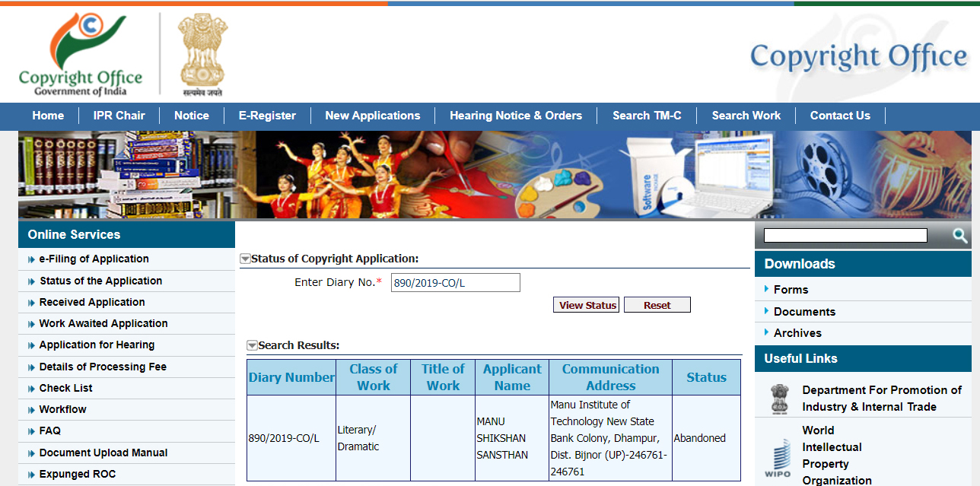Click the Title of Work column header
The height and width of the screenshot is (486, 980).
click(x=443, y=377)
